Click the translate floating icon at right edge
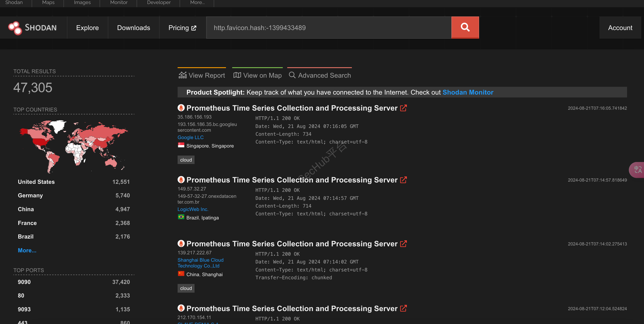 638,170
